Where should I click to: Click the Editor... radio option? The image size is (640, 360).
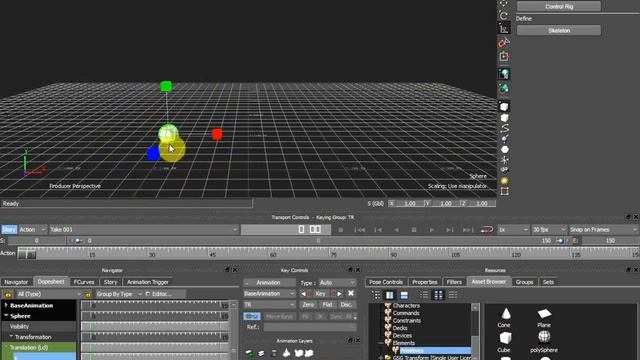[158, 294]
